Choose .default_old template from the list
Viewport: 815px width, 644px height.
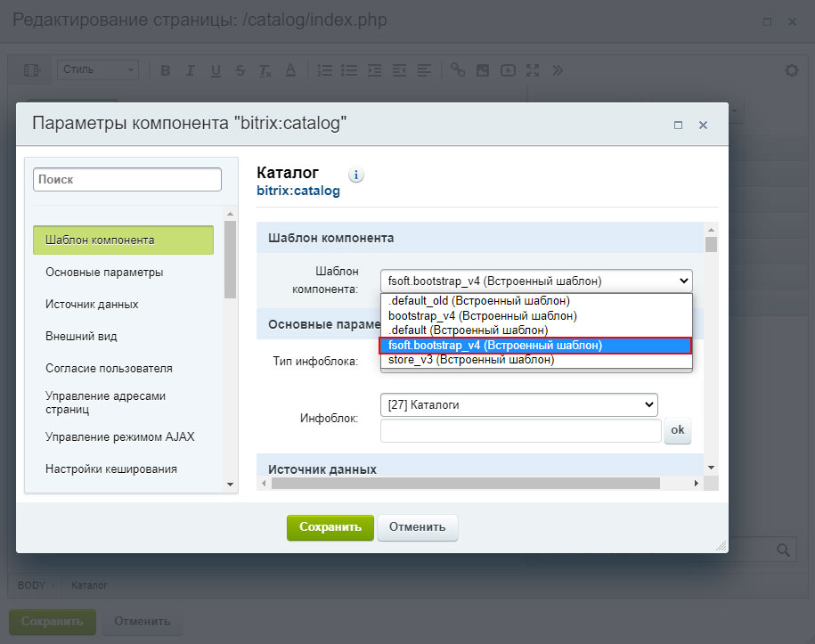pyautogui.click(x=478, y=301)
